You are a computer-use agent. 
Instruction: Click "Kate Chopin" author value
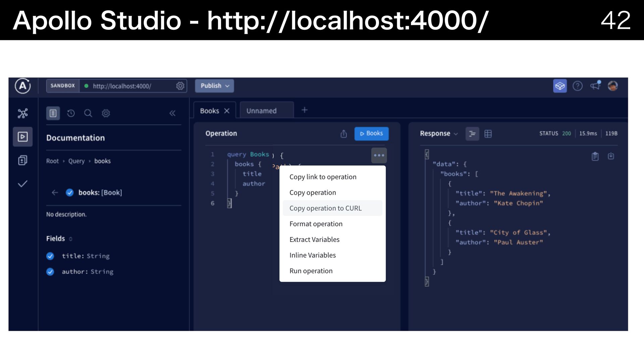pos(518,203)
